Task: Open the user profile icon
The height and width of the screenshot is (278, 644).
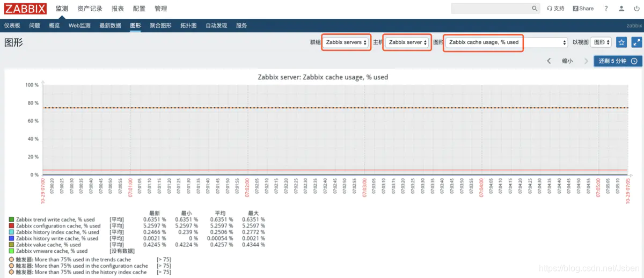Action: 622,9
